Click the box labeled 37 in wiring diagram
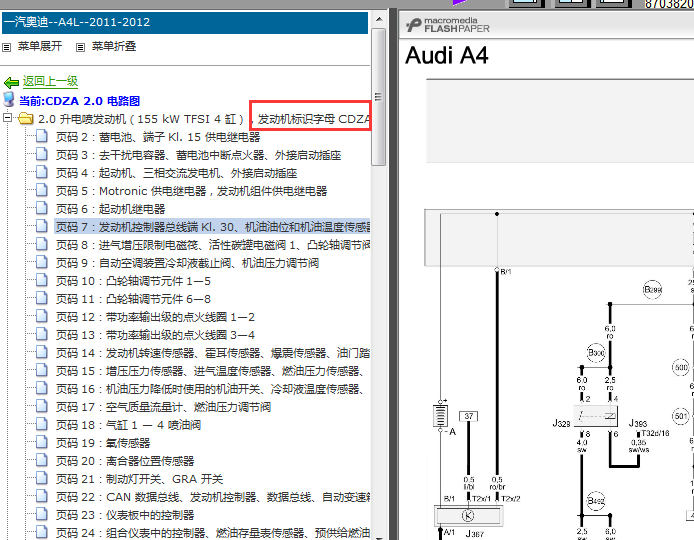The width and height of the screenshot is (694, 540). click(x=469, y=416)
